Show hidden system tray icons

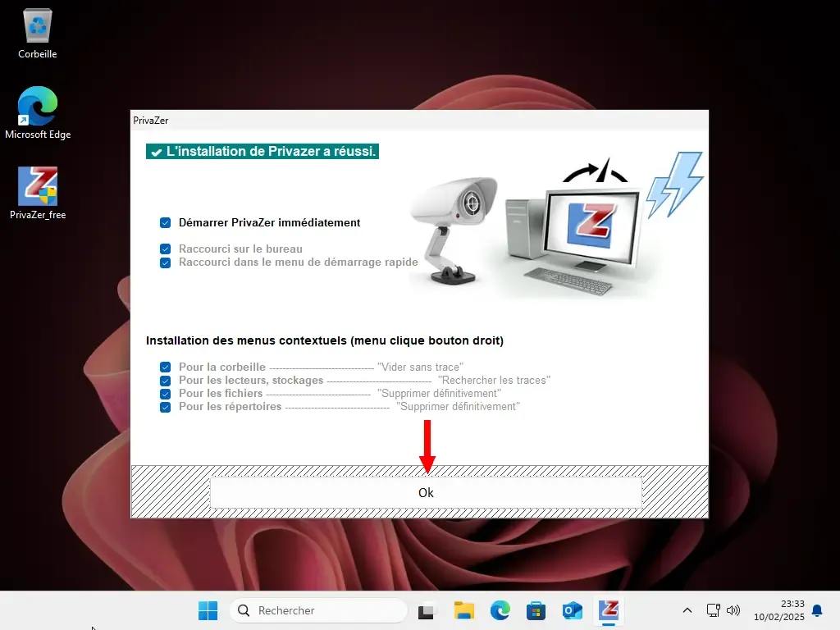coord(687,610)
